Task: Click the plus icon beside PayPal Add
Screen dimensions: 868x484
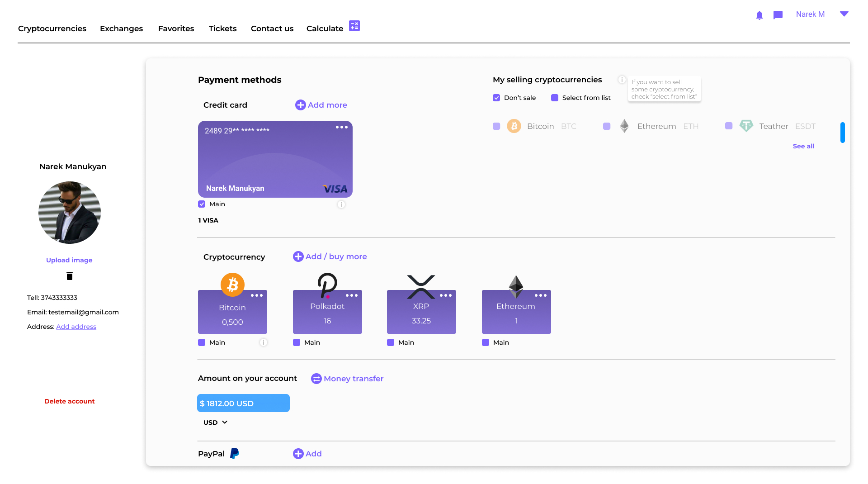Action: coord(298,454)
